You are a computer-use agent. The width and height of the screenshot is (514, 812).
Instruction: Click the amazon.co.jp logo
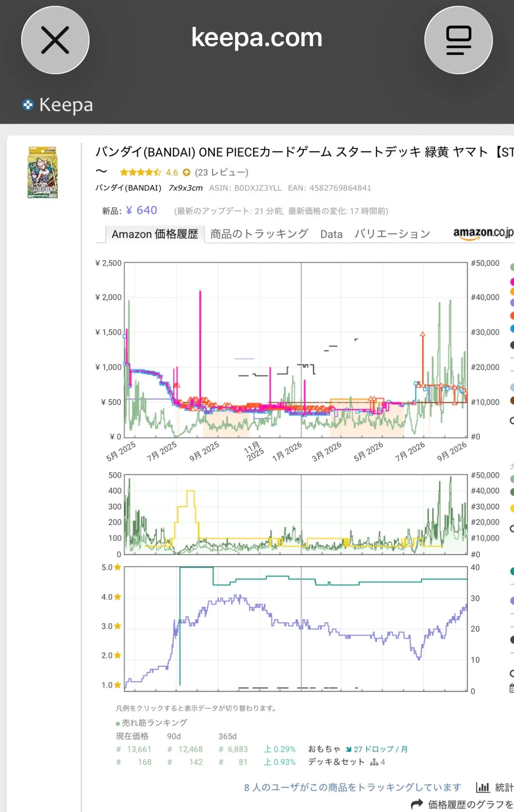(x=483, y=233)
